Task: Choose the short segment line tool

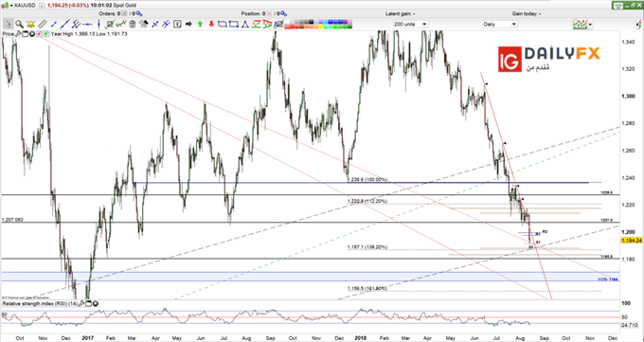Action: pyautogui.click(x=54, y=25)
